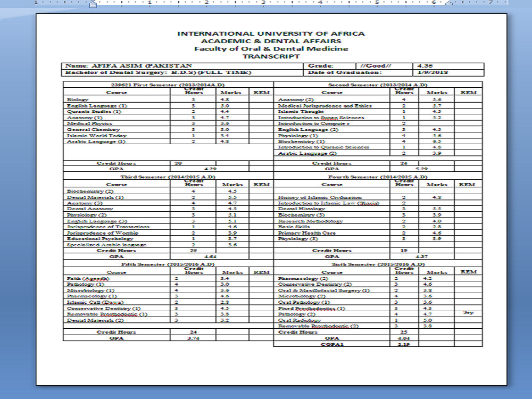Click the 'Specialized Arabic language' course
Screen dimensions: 532x399
(106, 245)
